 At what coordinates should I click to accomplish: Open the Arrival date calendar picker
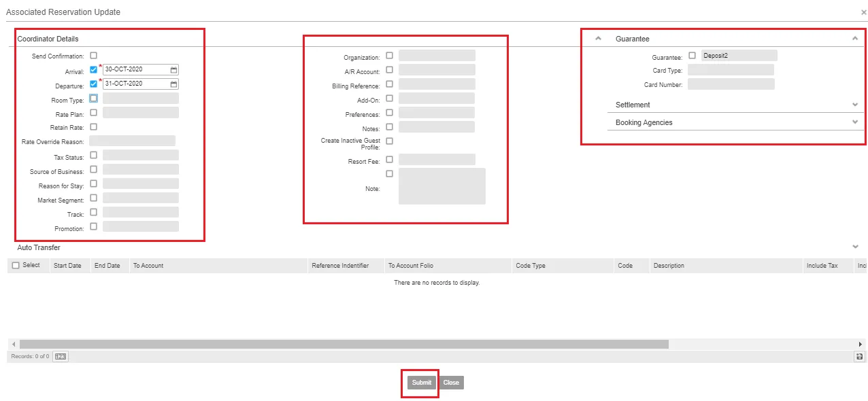(x=173, y=70)
